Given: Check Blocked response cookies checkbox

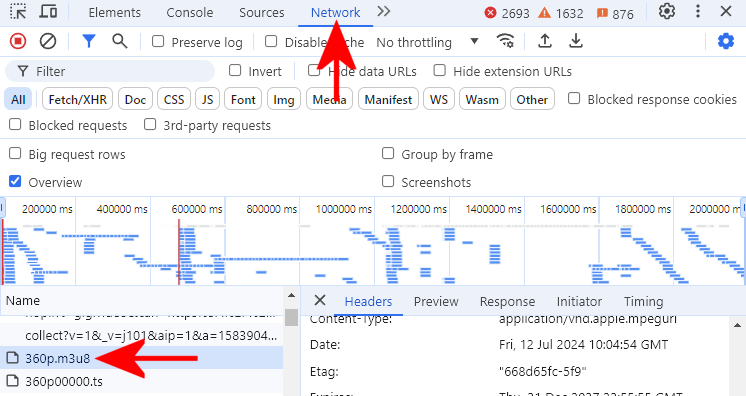Looking at the screenshot, I should pyautogui.click(x=574, y=99).
